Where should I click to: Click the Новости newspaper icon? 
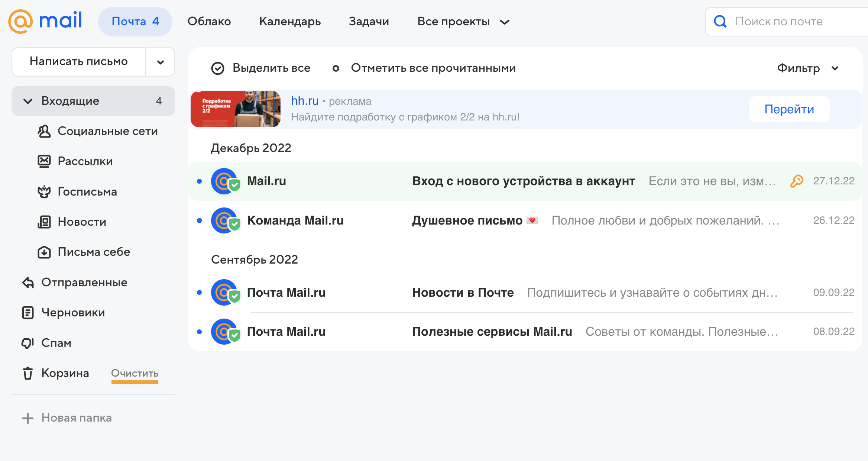[x=44, y=222]
